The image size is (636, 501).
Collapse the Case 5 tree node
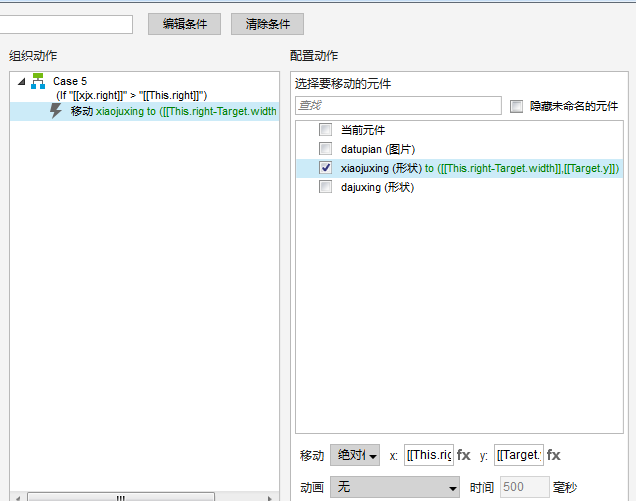[x=21, y=82]
